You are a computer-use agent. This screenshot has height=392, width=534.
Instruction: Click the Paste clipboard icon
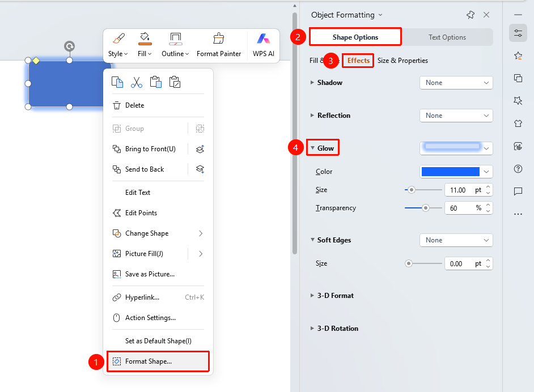156,82
